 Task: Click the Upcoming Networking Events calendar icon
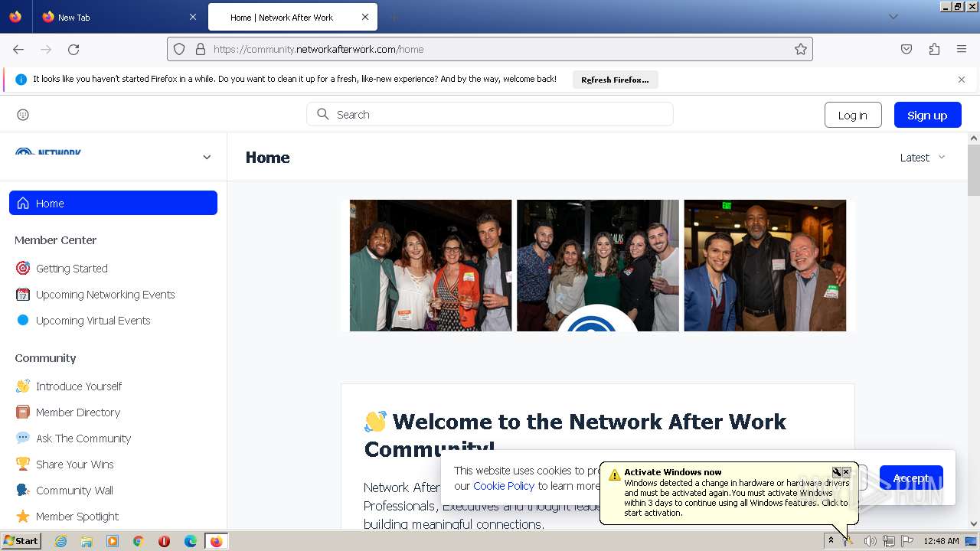point(23,295)
